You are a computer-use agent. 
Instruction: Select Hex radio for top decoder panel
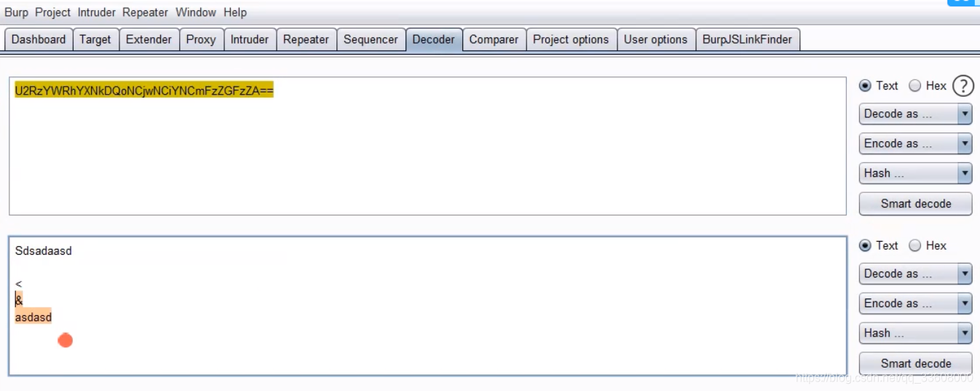[915, 86]
